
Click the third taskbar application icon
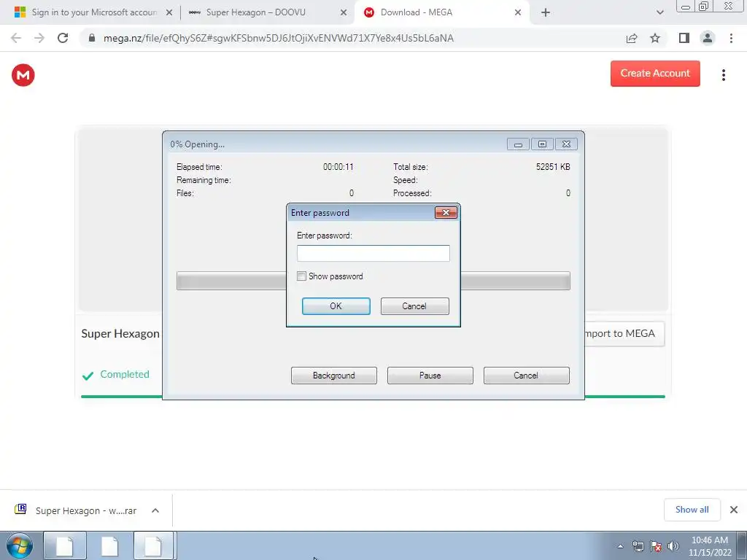click(154, 545)
